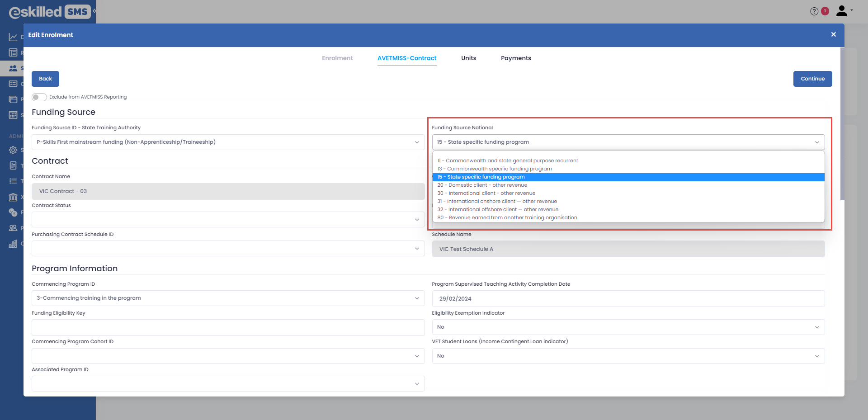Click the bank building sidebar icon

13,197
